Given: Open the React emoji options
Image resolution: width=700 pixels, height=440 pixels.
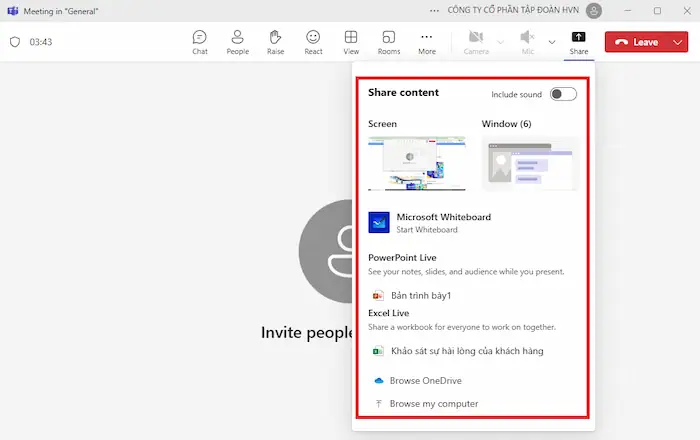Looking at the screenshot, I should [x=313, y=42].
